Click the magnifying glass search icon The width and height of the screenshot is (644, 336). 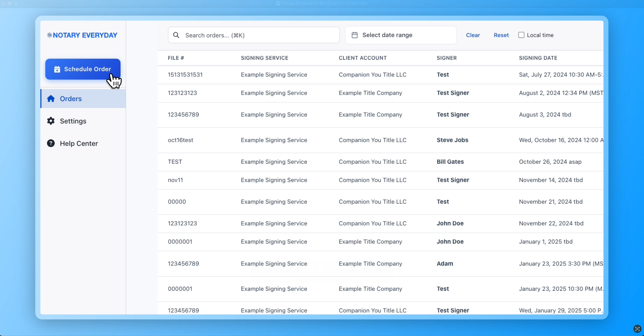[176, 35]
